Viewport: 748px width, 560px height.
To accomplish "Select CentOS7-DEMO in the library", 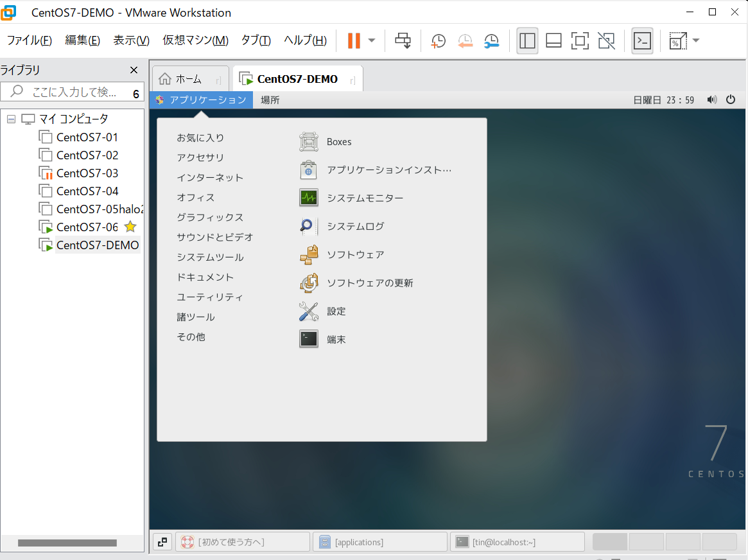I will click(x=98, y=245).
